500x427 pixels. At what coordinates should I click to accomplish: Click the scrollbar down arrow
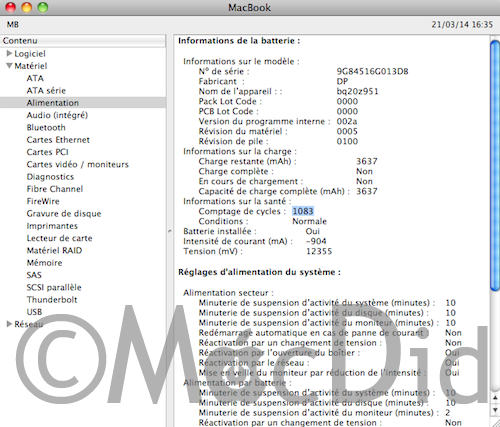(x=495, y=410)
